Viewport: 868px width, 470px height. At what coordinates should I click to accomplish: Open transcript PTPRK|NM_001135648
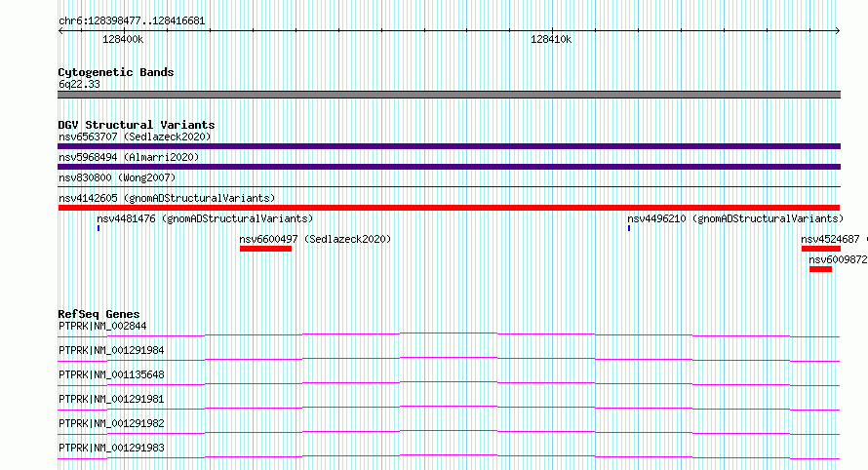(x=111, y=374)
